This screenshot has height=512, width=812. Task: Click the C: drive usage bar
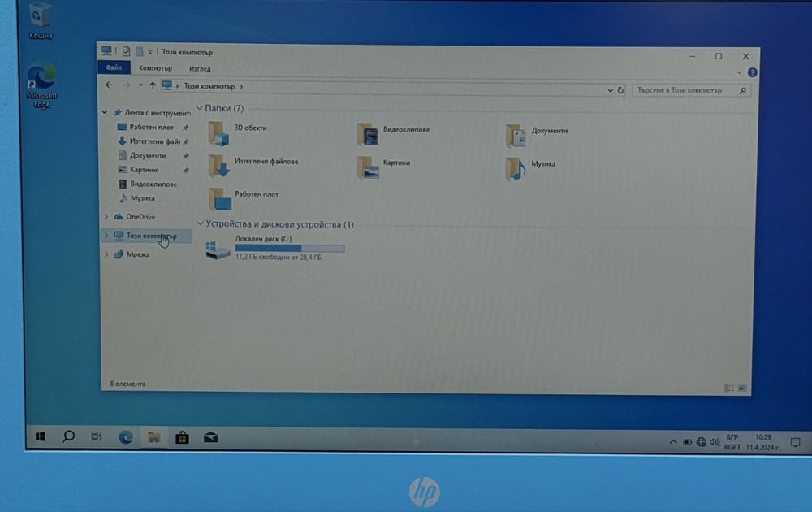pos(290,248)
